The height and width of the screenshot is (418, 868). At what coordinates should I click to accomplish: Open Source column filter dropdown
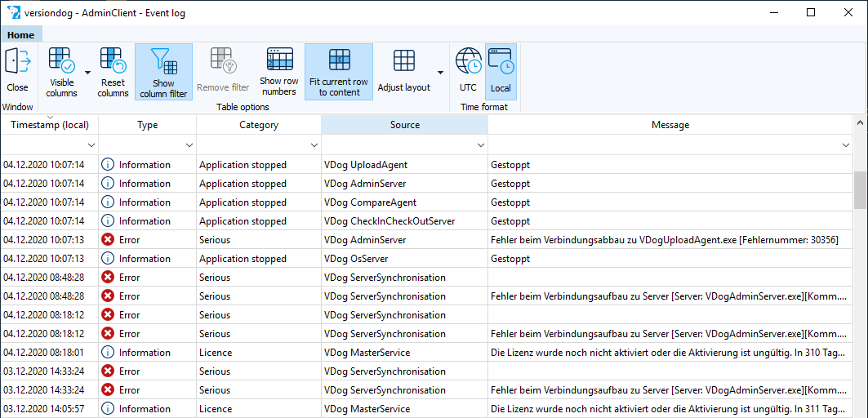coord(481,145)
